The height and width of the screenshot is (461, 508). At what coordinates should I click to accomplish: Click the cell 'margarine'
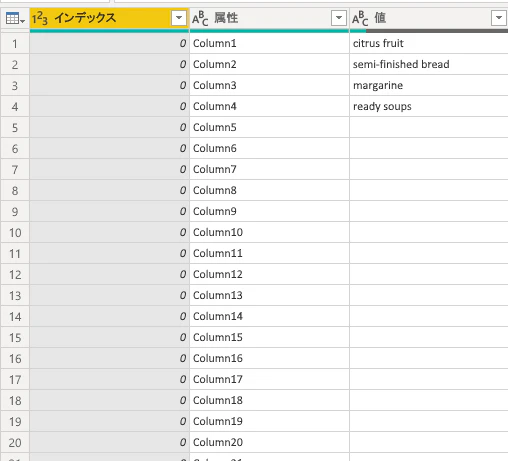pyautogui.click(x=429, y=85)
